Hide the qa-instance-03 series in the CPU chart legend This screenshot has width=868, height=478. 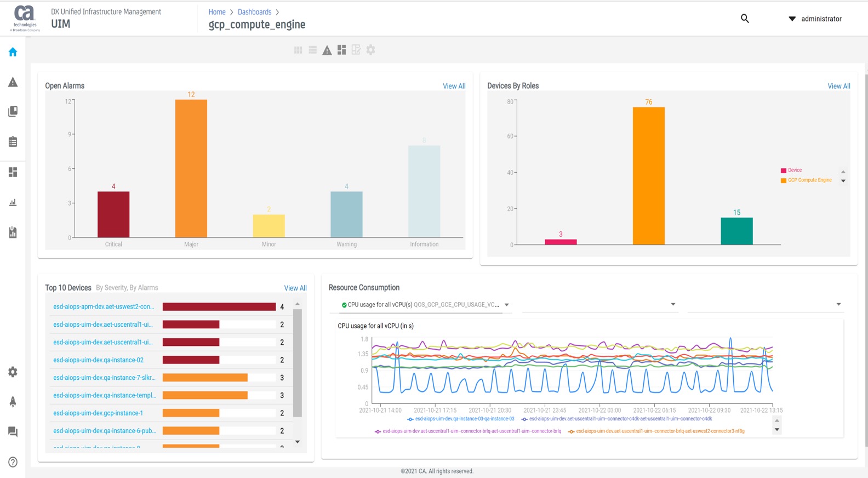464,419
